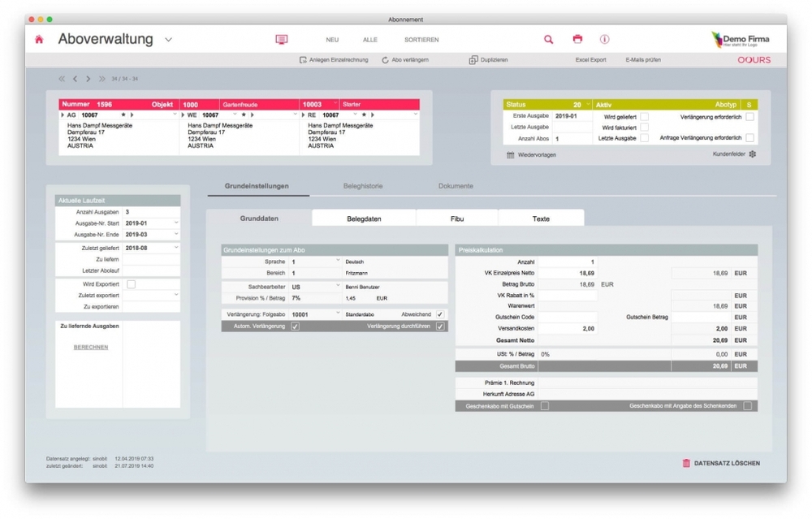Open Sprache dropdown
This screenshot has height=519, width=812.
[x=338, y=261]
